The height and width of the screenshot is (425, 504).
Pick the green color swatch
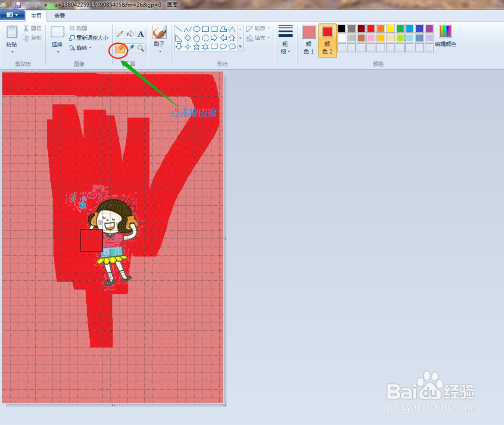pos(400,28)
